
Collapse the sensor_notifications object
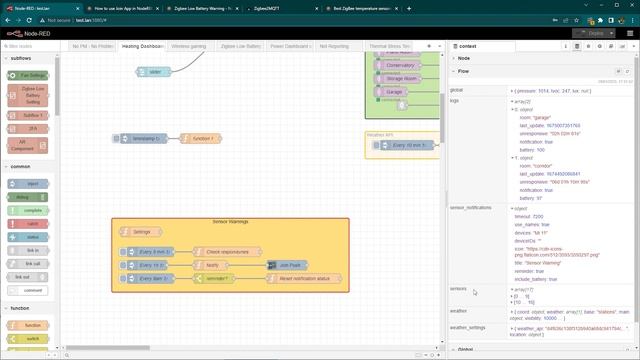tap(512, 209)
